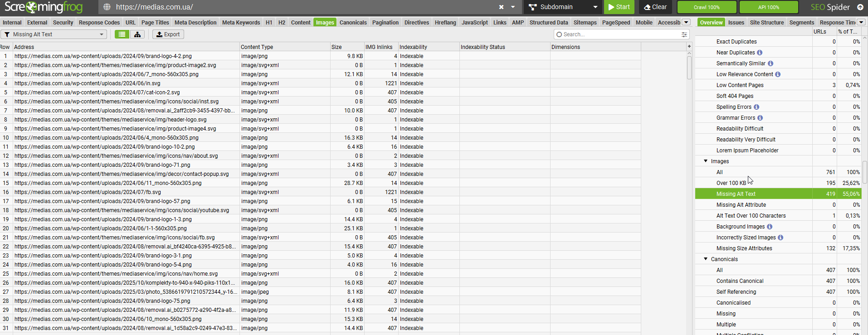Clear the URL field with the X icon
The height and width of the screenshot is (335, 868).
(x=501, y=7)
